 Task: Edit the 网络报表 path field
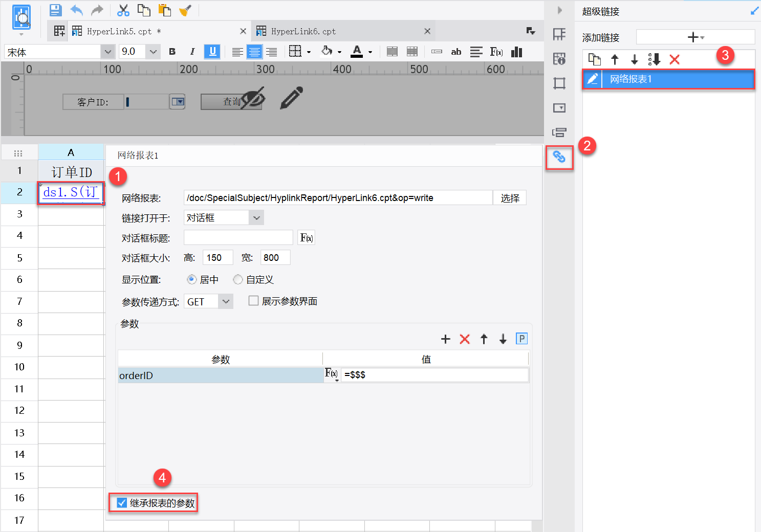pyautogui.click(x=338, y=198)
